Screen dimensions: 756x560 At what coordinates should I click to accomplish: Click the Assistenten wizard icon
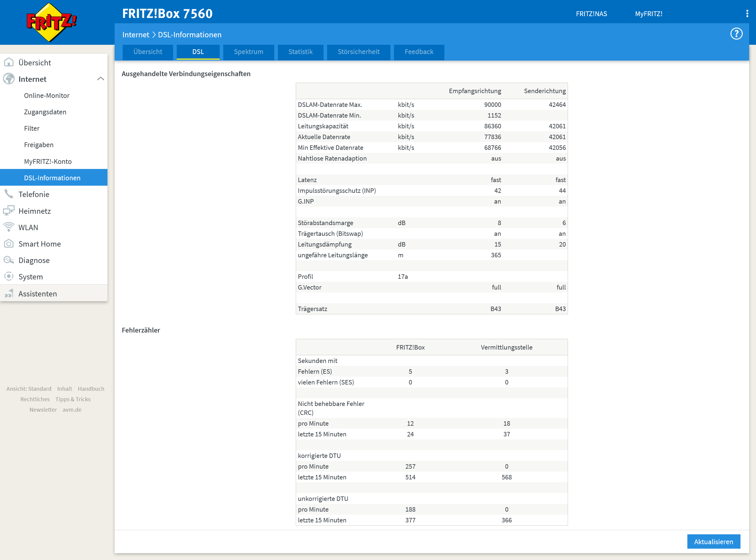(x=9, y=293)
